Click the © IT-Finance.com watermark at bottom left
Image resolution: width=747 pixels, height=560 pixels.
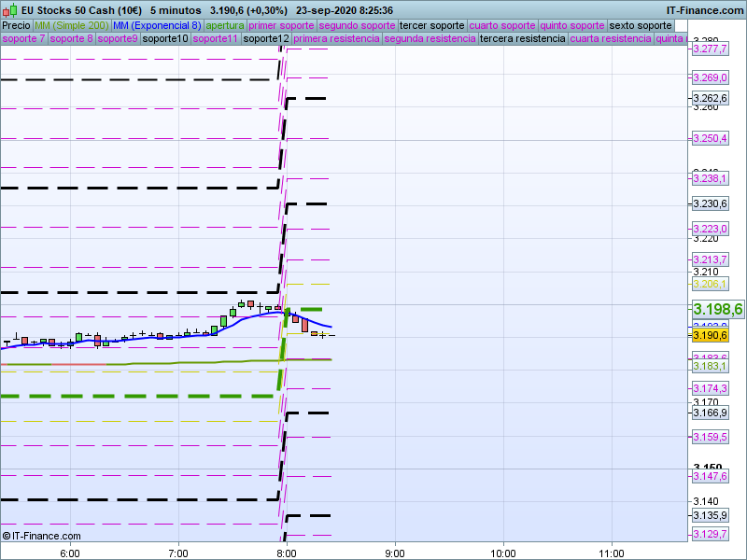pyautogui.click(x=42, y=536)
